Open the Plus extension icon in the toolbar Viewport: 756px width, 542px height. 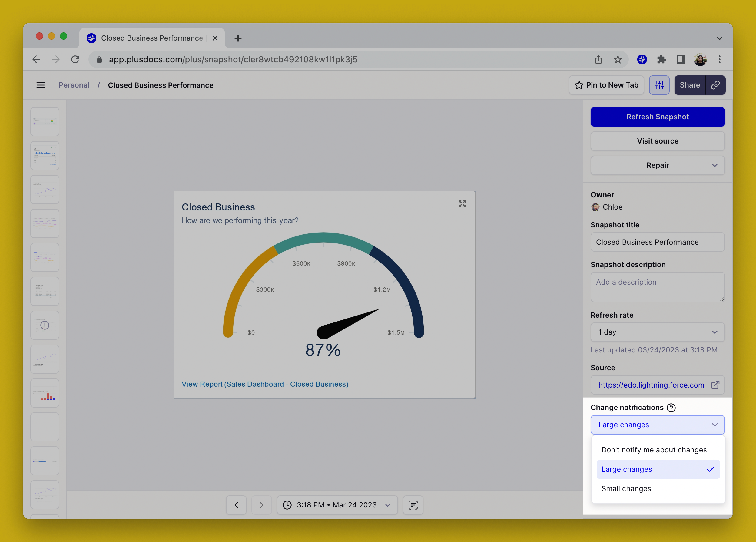[x=642, y=59]
